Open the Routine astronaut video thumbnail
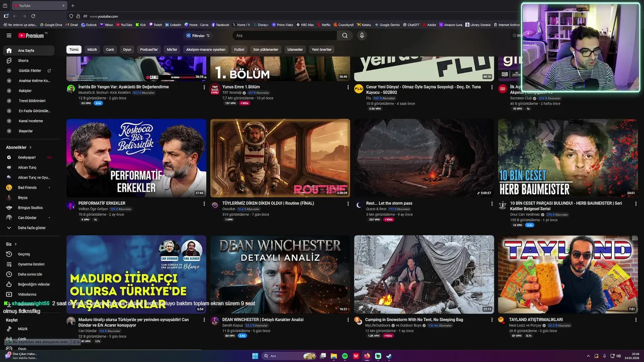Screen dimensions: 644x362 click(280, 158)
